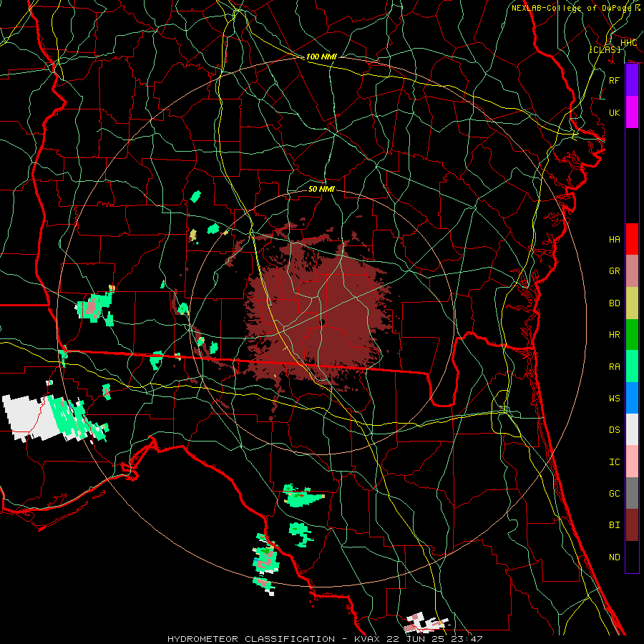The width and height of the screenshot is (644, 644).
Task: Click the WS blue legend swatch
Action: click(632, 398)
